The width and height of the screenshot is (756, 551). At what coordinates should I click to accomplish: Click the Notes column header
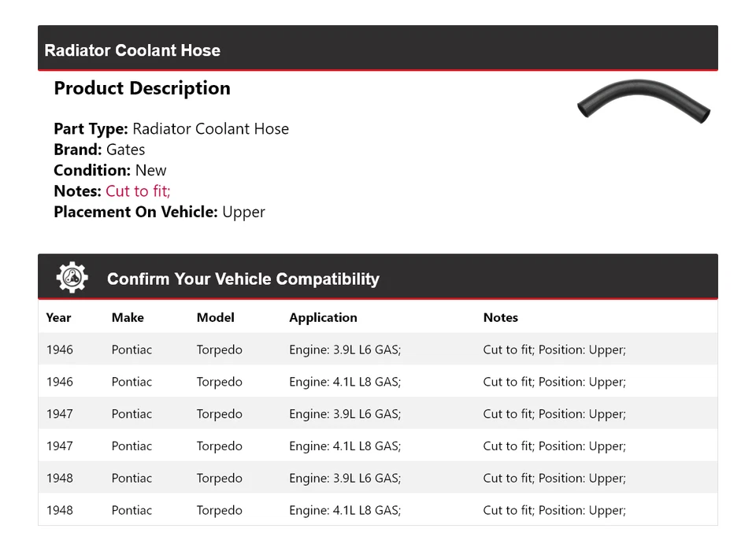500,317
